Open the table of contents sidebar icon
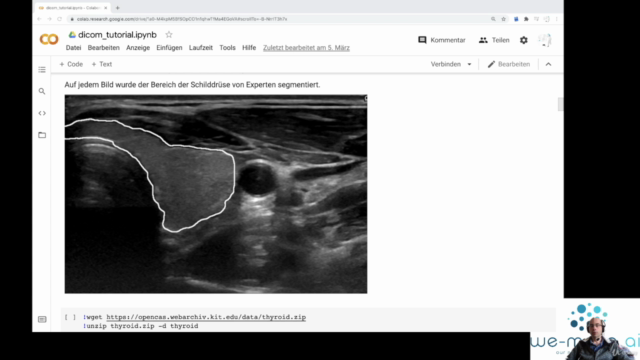Screen dimensions: 640x360 click(42, 70)
